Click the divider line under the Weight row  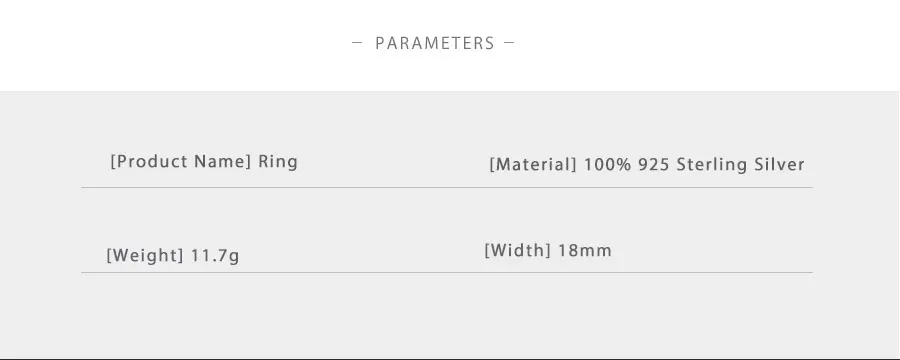(x=447, y=273)
